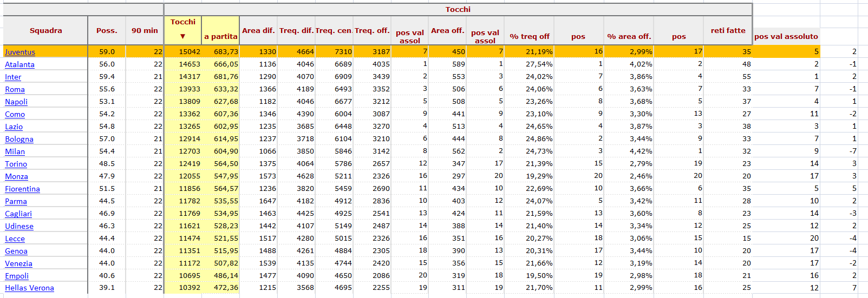The width and height of the screenshot is (868, 298).
Task: Select Cagliari Treq. dif. cell 4425
Action: click(x=296, y=213)
